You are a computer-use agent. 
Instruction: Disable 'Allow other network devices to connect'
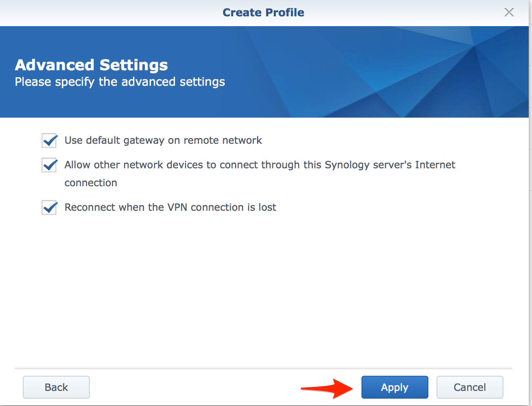click(x=49, y=165)
